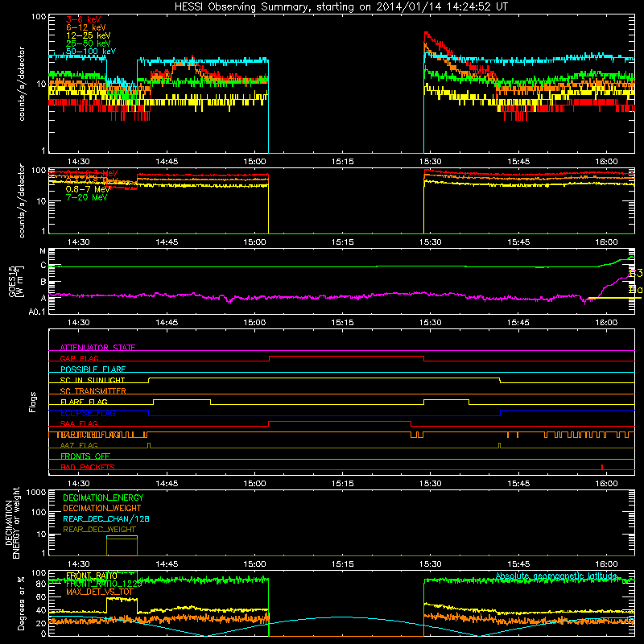The image size is (644, 644).
Task: Click the "REAR_DEC_WEIGHT" legend label
Action: pyautogui.click(x=99, y=530)
